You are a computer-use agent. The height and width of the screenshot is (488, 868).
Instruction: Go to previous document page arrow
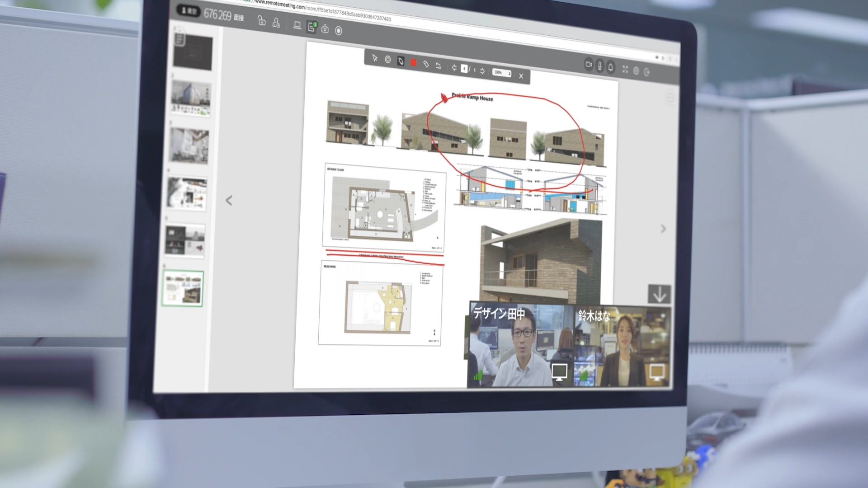[454, 67]
